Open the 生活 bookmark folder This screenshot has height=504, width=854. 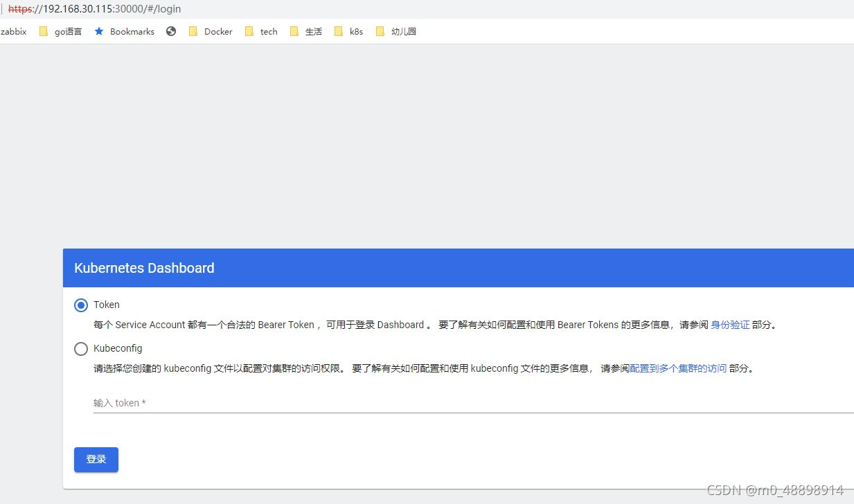(306, 31)
